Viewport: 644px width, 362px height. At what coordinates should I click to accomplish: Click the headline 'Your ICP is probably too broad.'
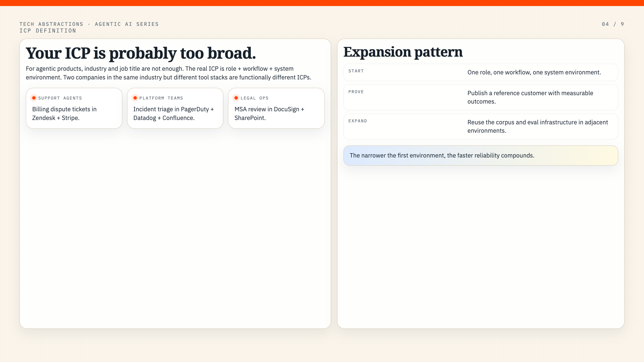click(141, 53)
